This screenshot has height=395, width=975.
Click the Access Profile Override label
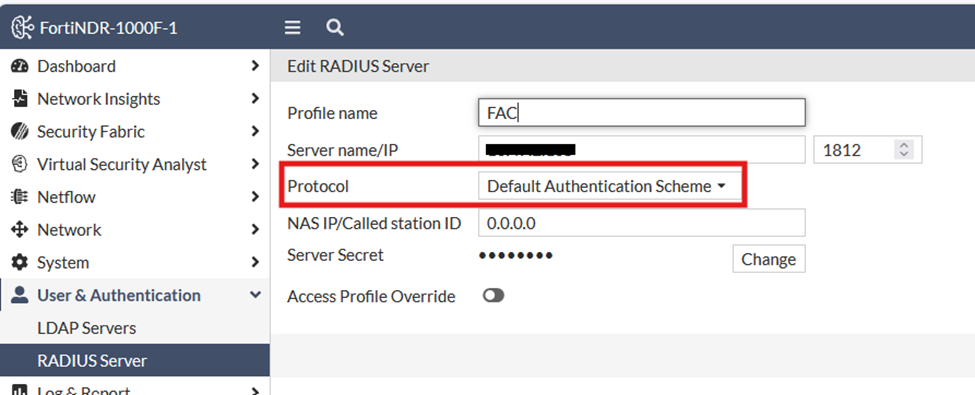[x=371, y=296]
